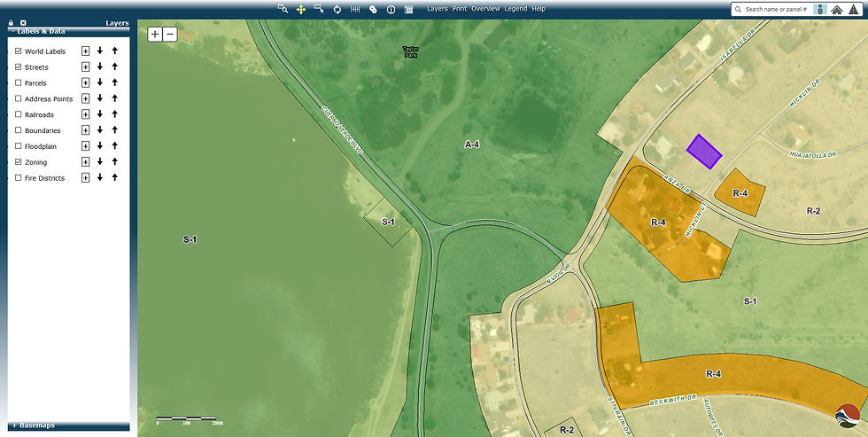Expand the Floodplain layer options

tap(85, 145)
